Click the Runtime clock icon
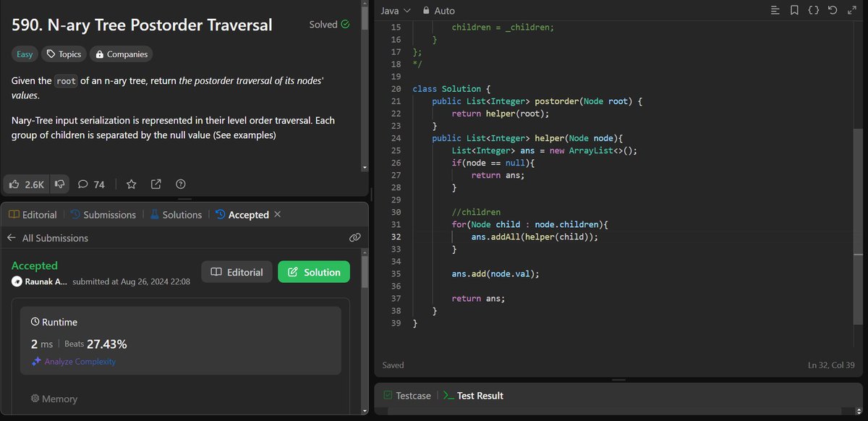 click(35, 322)
